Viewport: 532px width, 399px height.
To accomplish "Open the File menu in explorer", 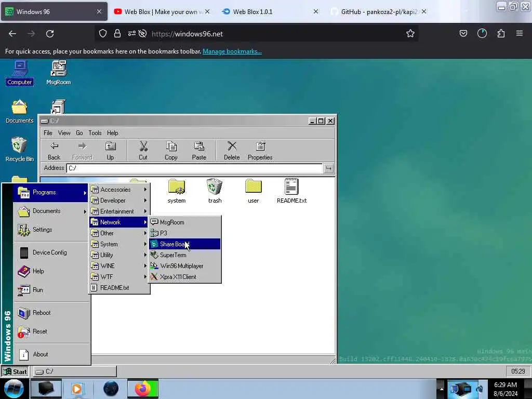I will click(48, 133).
